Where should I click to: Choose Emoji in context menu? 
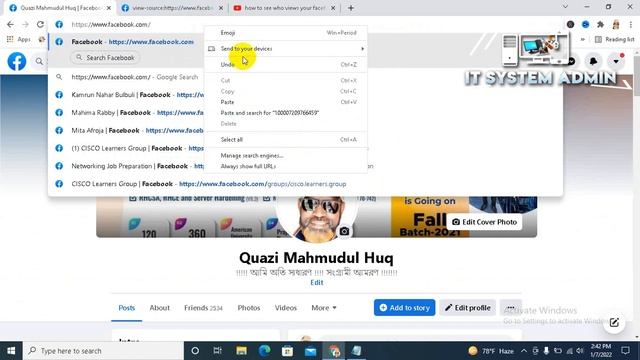point(286,33)
